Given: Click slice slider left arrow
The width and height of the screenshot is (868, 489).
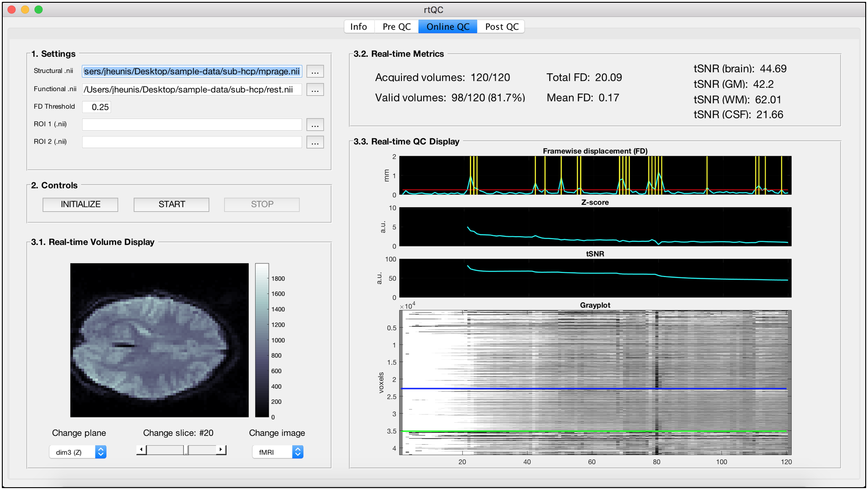Looking at the screenshot, I should [141, 450].
